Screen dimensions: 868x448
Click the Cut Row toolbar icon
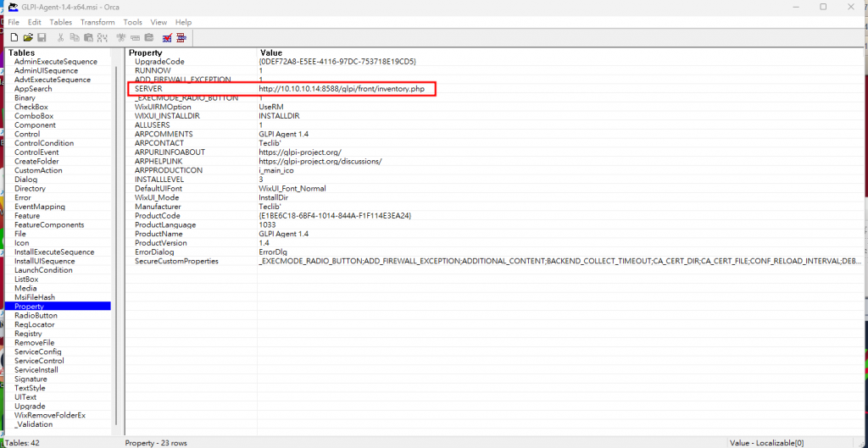122,37
